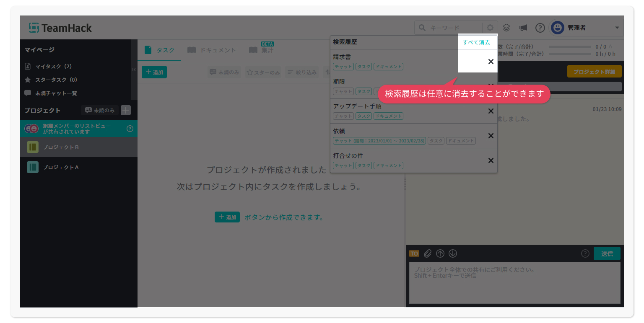
Task: Click the search settings gear icon
Action: (x=490, y=28)
